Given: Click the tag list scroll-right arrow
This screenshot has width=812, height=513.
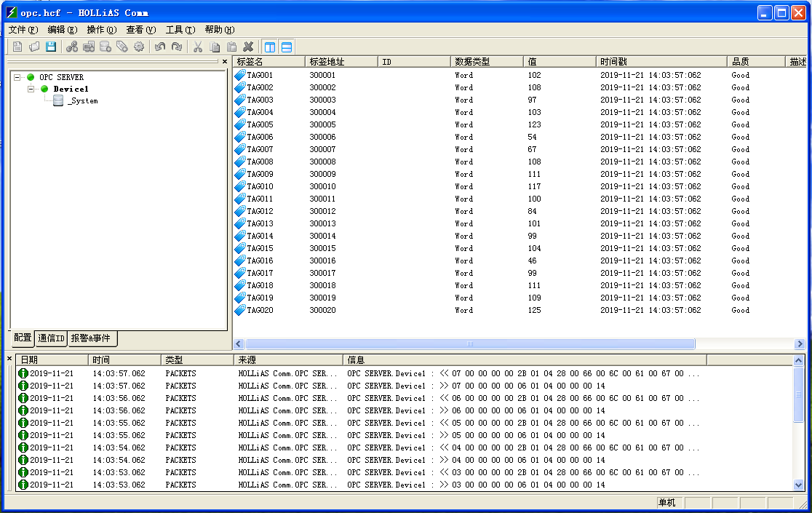Looking at the screenshot, I should (800, 343).
